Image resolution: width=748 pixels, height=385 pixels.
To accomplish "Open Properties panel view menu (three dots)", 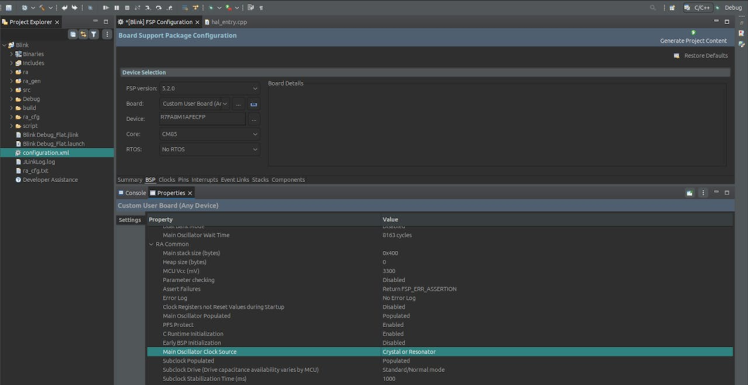I will [703, 193].
